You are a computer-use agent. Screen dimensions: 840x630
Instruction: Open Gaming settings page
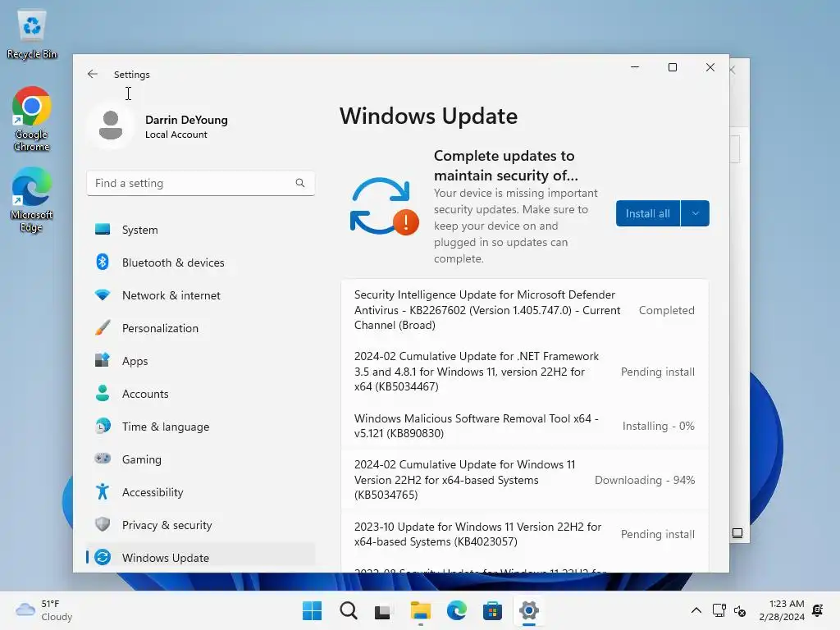pyautogui.click(x=200, y=459)
